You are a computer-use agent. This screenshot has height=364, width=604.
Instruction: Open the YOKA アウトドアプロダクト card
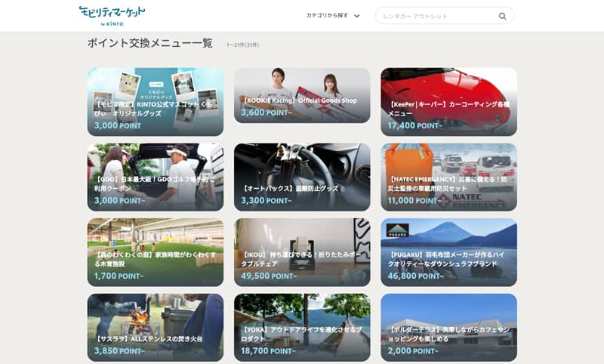click(x=302, y=328)
